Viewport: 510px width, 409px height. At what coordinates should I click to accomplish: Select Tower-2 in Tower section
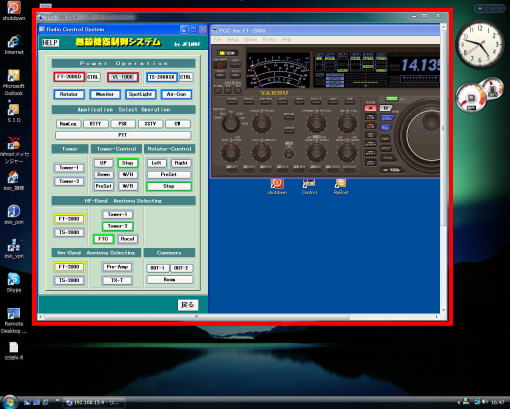69,181
